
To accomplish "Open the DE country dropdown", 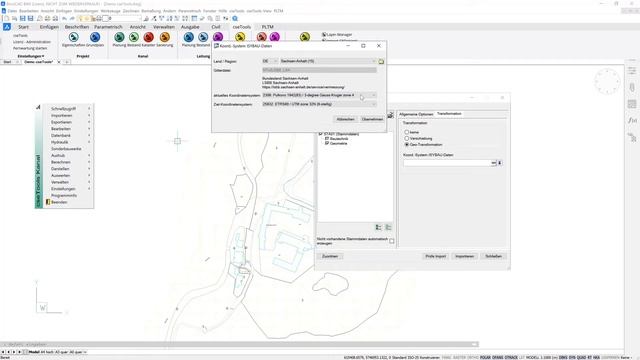I will point(270,61).
